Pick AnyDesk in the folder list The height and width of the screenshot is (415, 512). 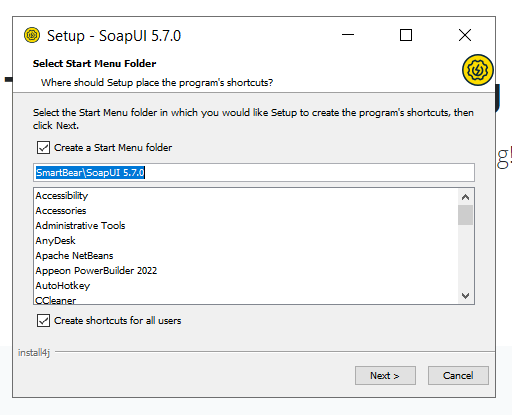(55, 241)
